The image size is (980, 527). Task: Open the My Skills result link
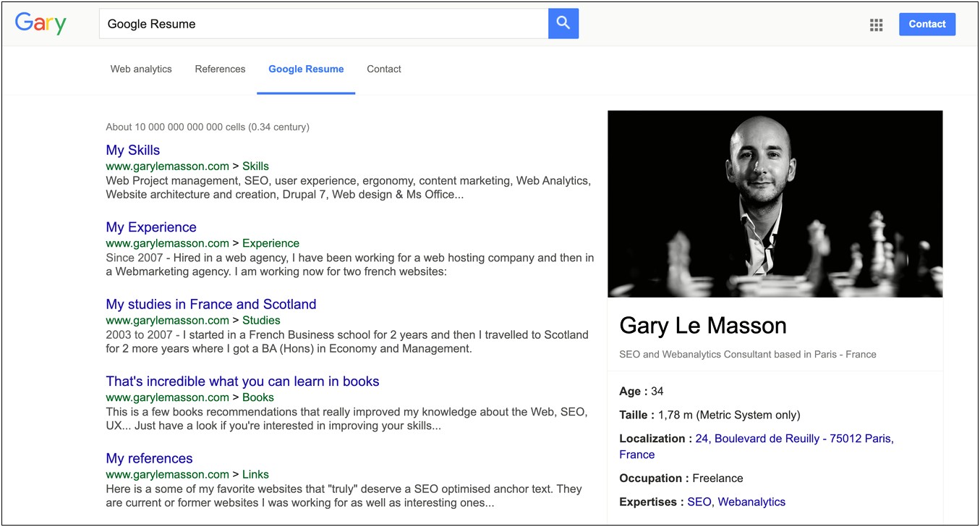[132, 150]
